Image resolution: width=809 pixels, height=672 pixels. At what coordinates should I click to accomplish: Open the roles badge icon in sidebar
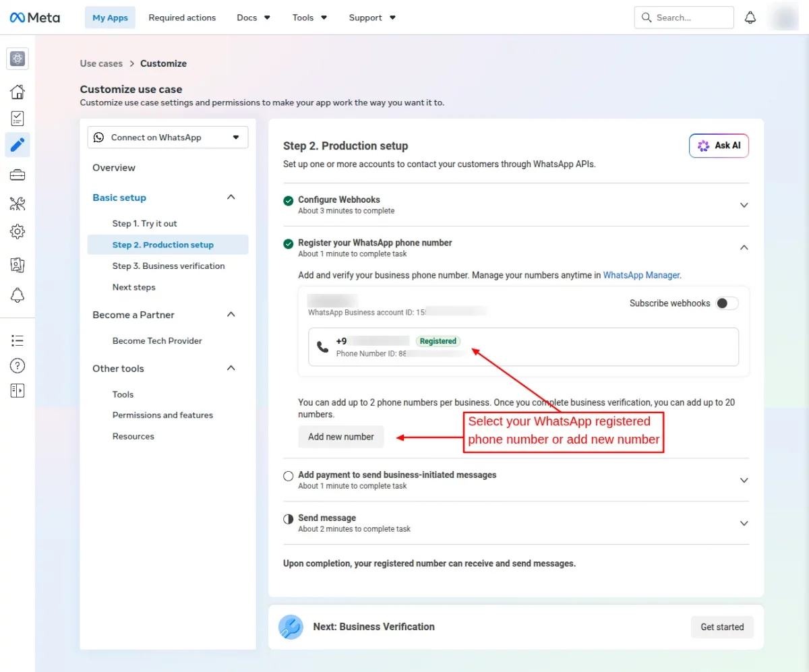[x=18, y=265]
